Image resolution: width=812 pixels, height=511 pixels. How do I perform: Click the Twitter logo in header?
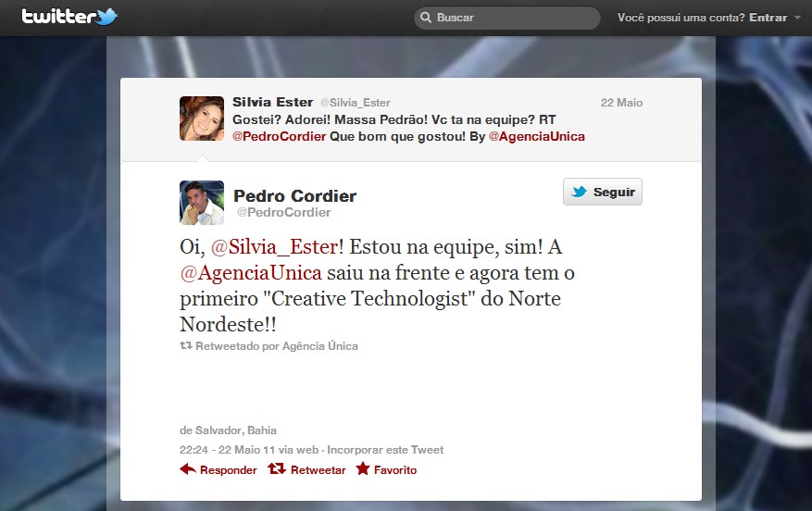coord(69,17)
